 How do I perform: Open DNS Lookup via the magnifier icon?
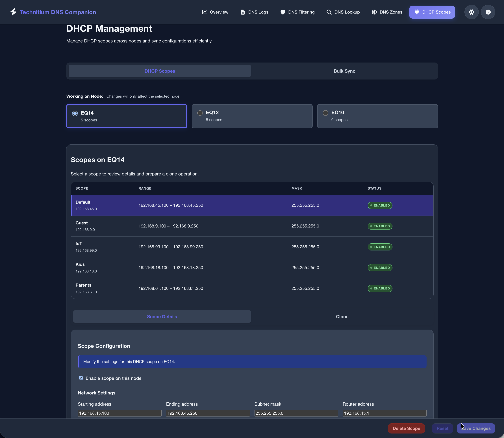point(329,12)
